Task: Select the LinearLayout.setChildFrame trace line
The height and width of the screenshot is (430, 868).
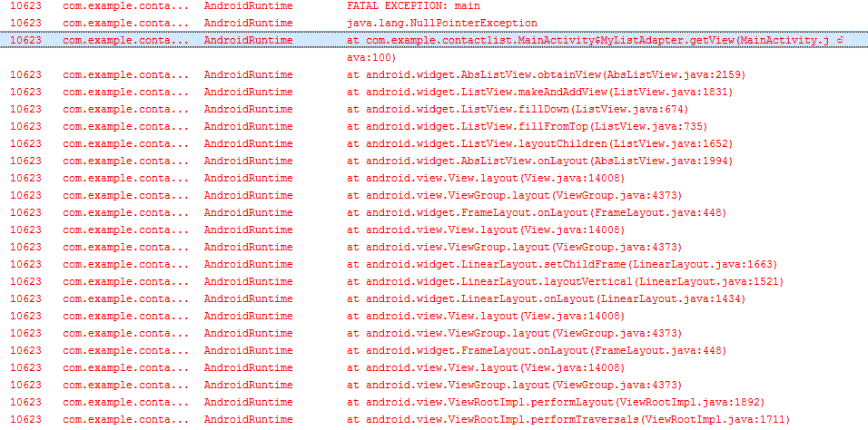Action: tap(562, 264)
